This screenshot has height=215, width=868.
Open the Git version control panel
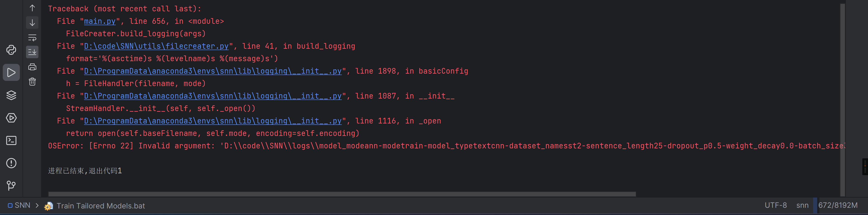[x=11, y=185]
